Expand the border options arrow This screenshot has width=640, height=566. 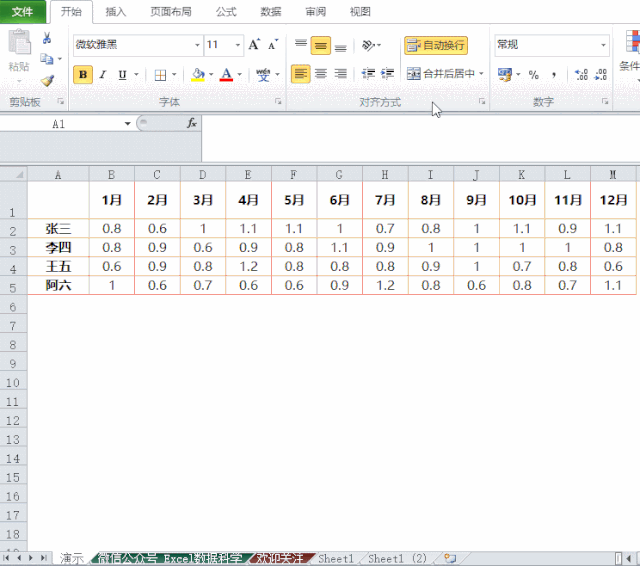(174, 75)
